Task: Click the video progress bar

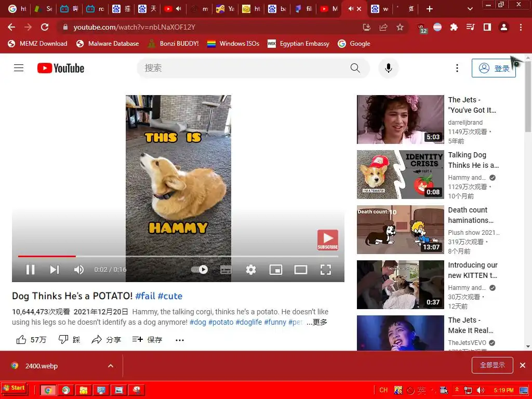Action: click(178, 256)
